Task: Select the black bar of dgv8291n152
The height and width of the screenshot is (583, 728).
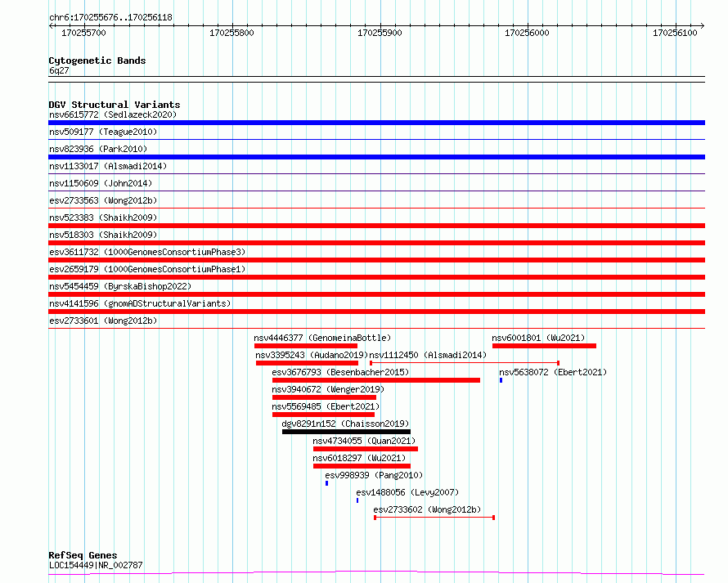Action: (346, 432)
